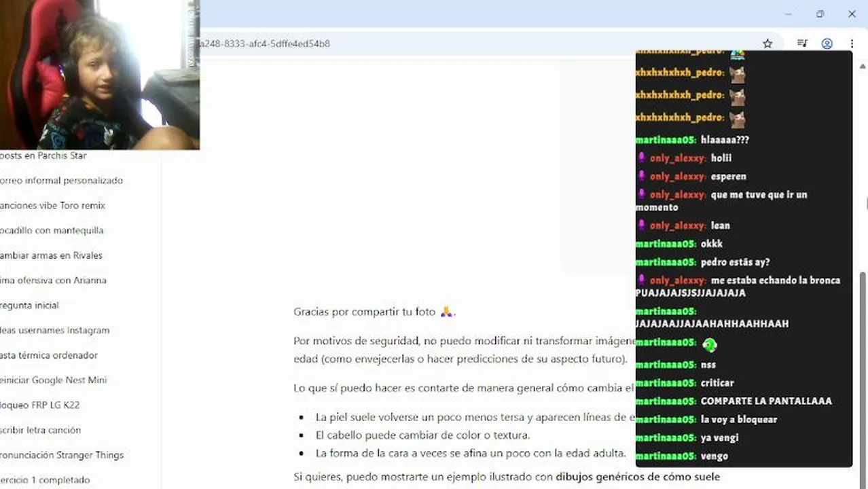This screenshot has height=489, width=868.
Task: Click bullet 'La piel suele volverse'
Action: point(475,417)
